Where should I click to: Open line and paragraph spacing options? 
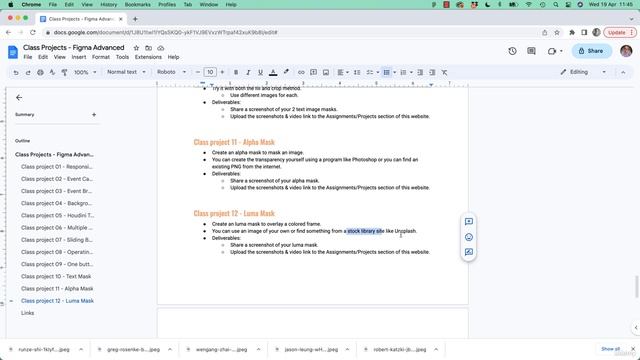357,72
